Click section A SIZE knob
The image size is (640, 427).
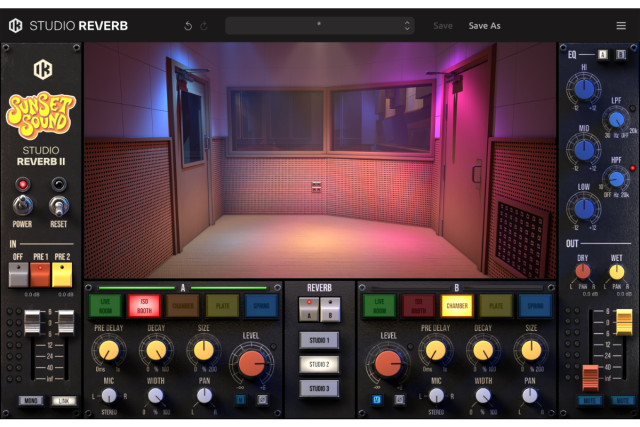204,350
